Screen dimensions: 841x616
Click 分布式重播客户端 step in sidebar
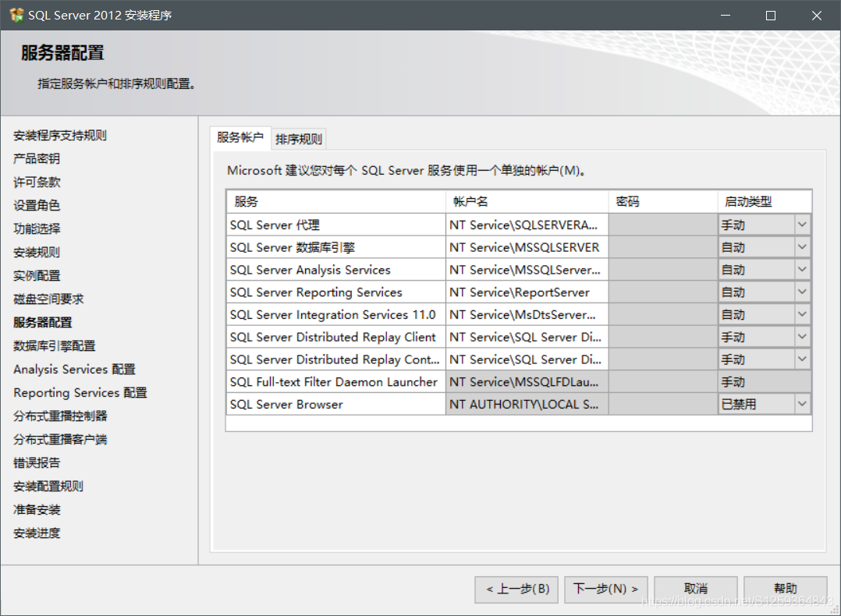(x=60, y=440)
